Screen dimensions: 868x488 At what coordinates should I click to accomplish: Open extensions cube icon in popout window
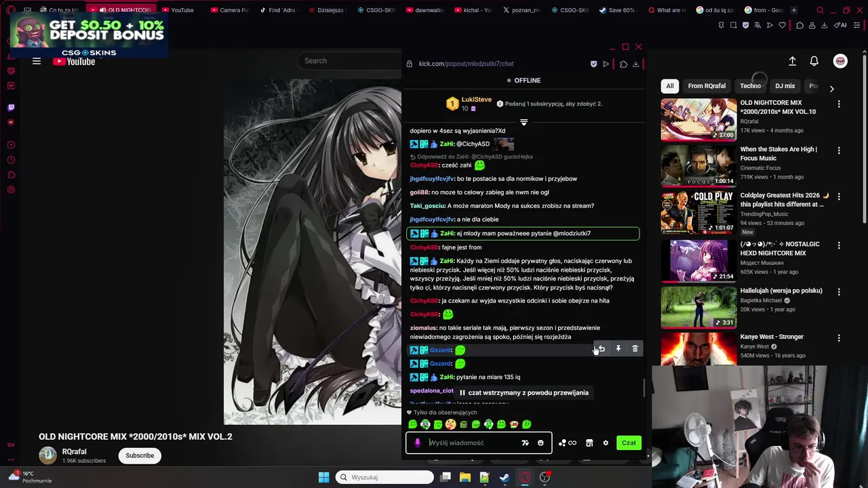tap(623, 64)
